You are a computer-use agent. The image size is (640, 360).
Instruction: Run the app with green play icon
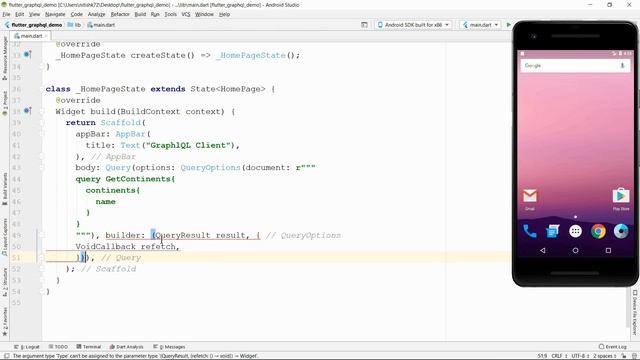pos(509,25)
